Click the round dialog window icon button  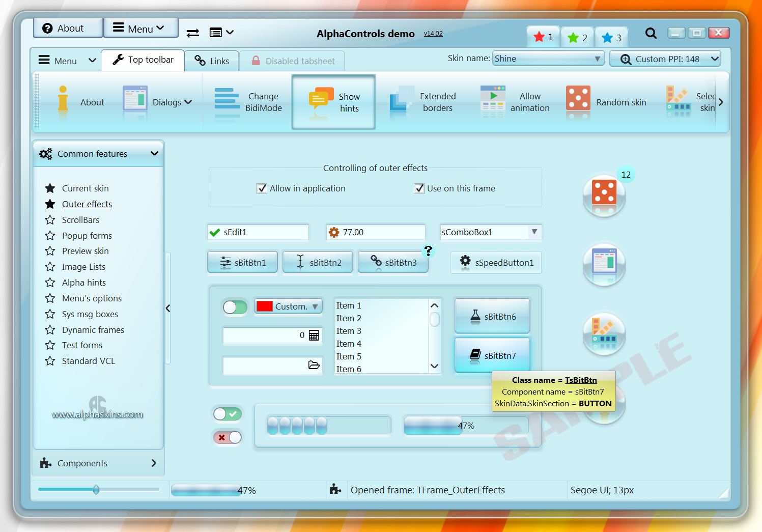pos(604,264)
